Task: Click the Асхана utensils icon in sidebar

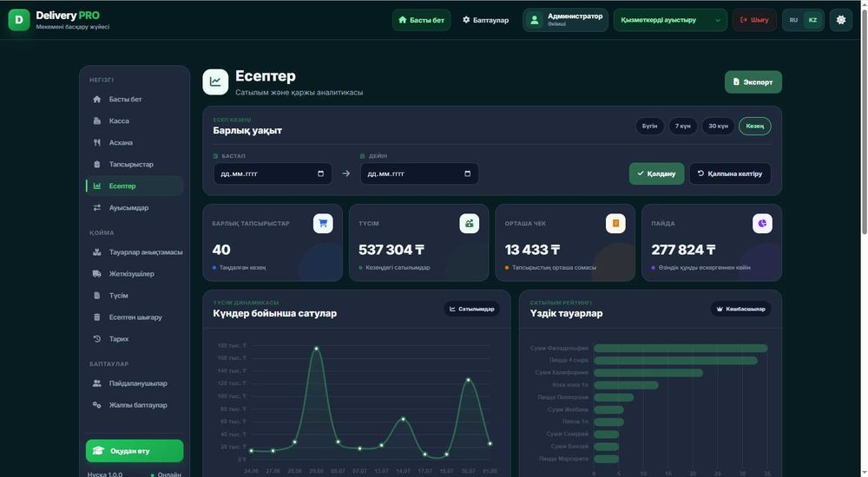Action: click(97, 142)
